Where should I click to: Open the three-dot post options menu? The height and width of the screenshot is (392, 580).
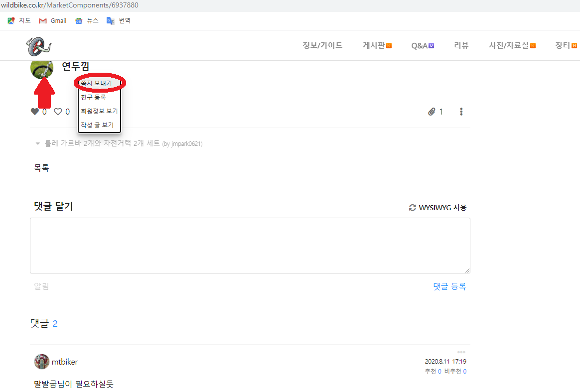coord(461,112)
